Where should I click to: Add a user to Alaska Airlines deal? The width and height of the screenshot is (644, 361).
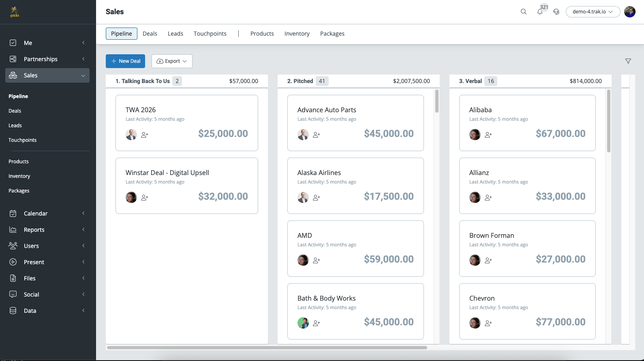(317, 198)
